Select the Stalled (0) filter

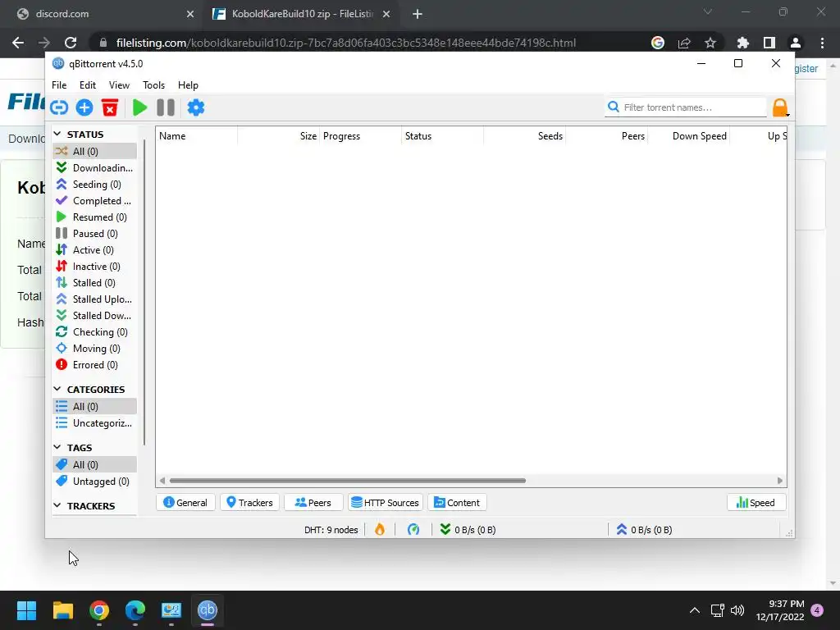pos(95,283)
